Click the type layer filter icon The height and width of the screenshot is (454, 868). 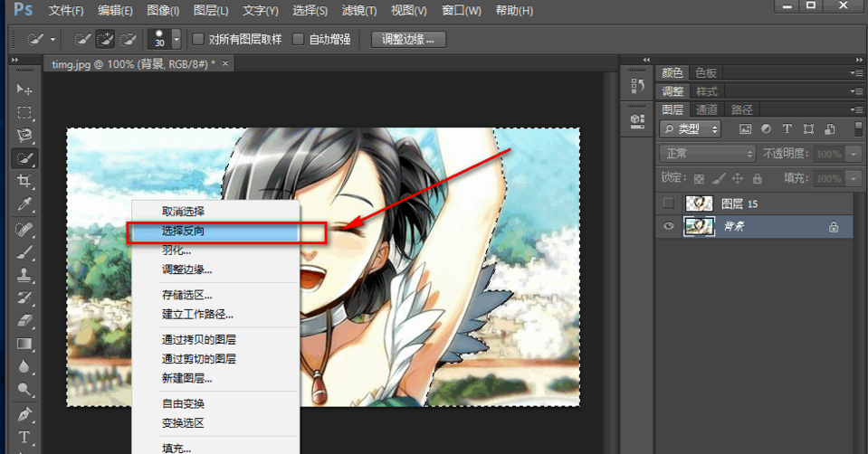[x=787, y=129]
